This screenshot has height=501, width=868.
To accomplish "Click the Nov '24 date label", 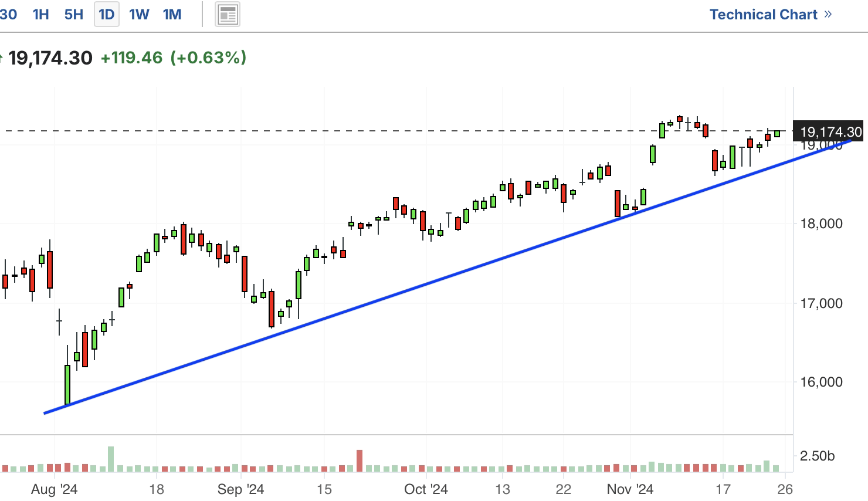I will (630, 489).
